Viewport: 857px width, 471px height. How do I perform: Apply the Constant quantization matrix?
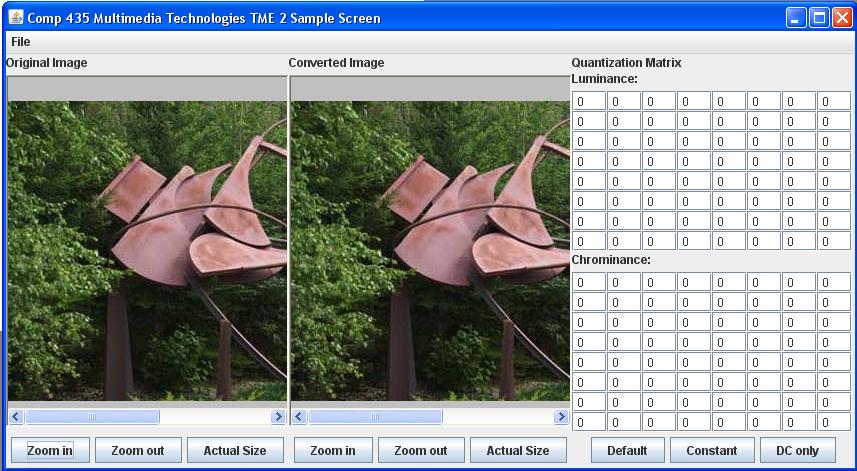coord(712,450)
